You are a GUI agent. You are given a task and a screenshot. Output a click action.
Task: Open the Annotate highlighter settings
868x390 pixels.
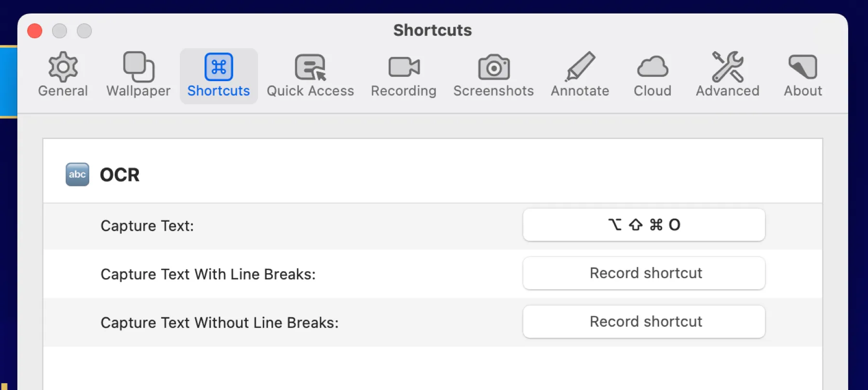click(x=579, y=75)
